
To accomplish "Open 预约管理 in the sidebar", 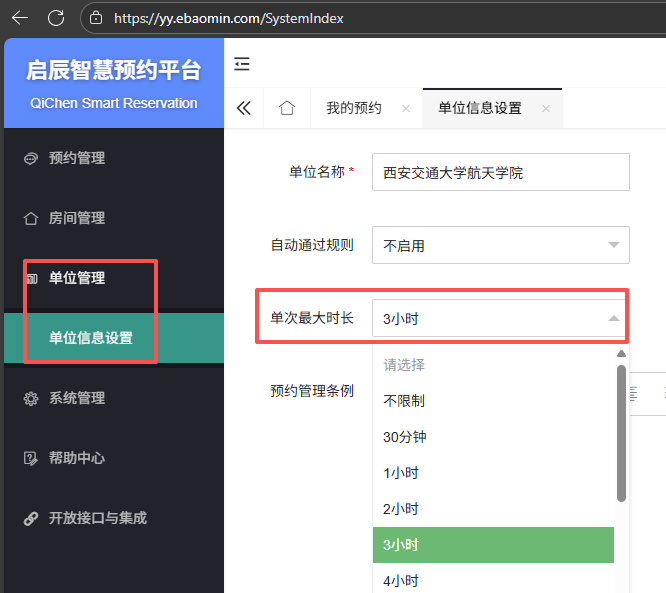I will (x=77, y=158).
